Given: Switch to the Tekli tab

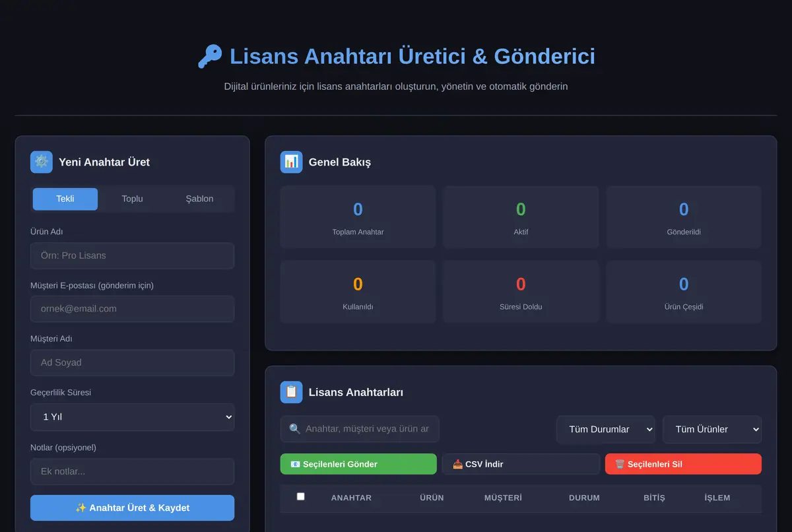Looking at the screenshot, I should point(65,199).
